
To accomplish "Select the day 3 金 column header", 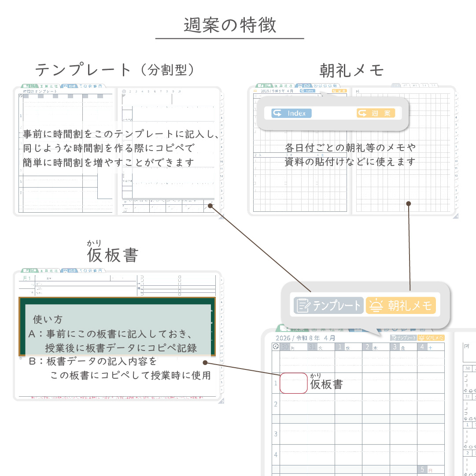I will (x=403, y=347).
